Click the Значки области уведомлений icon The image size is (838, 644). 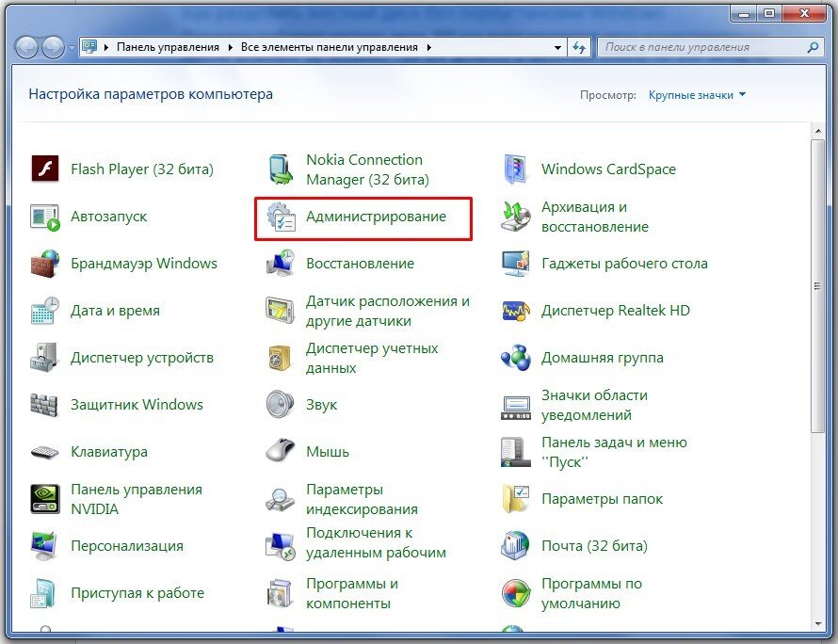click(516, 408)
